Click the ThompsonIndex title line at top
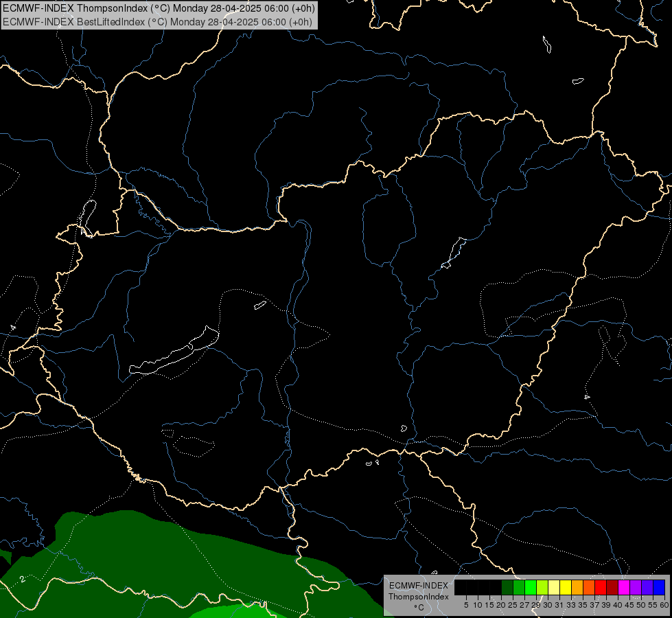Viewport: 672px width, 618px height. [x=159, y=8]
